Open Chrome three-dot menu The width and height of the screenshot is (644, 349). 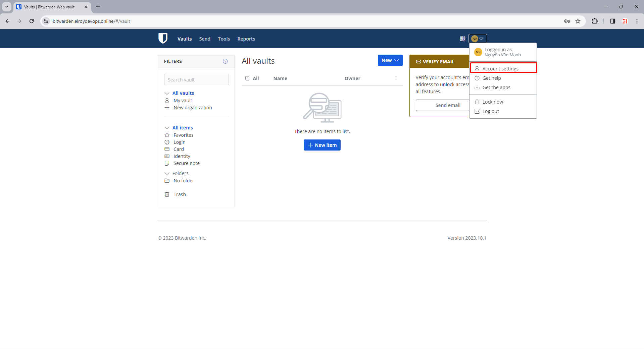click(637, 21)
